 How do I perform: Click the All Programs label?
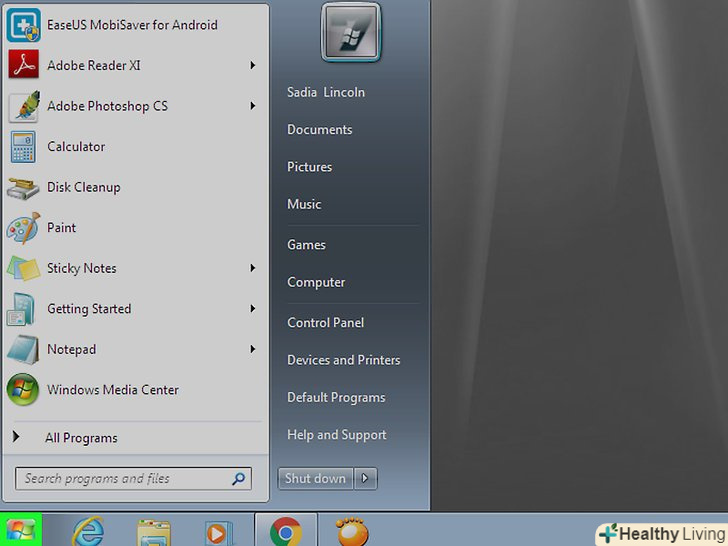click(x=81, y=438)
